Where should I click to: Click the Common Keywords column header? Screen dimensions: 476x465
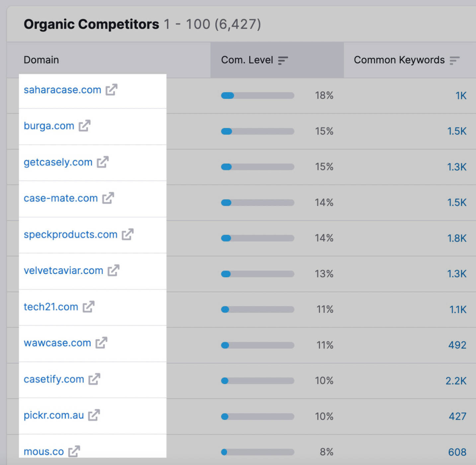tap(410, 60)
